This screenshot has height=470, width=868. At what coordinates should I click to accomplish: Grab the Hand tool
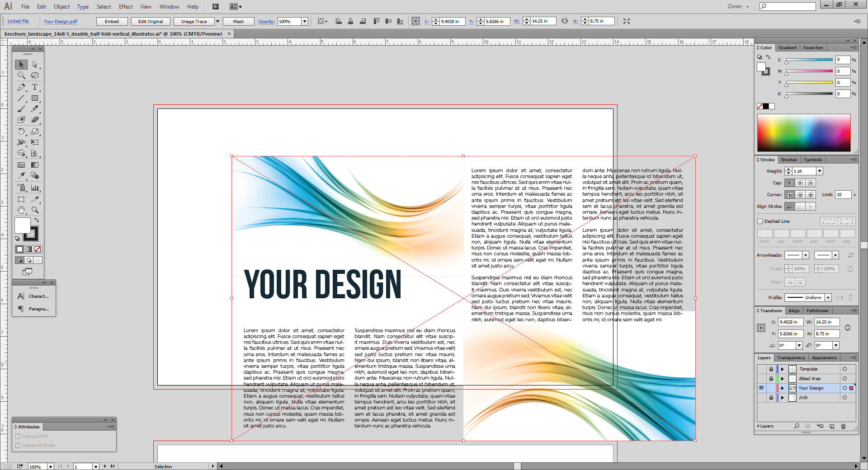point(21,209)
